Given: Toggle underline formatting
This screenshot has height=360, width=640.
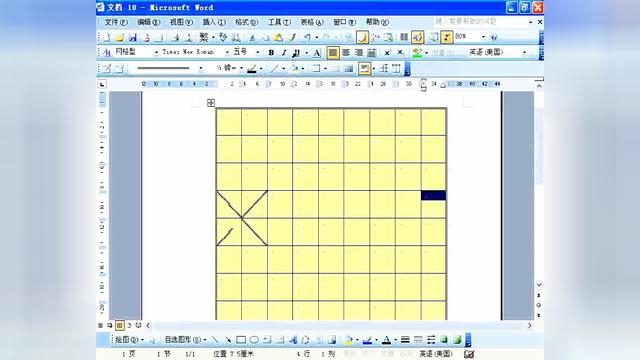Looking at the screenshot, I should (297, 53).
